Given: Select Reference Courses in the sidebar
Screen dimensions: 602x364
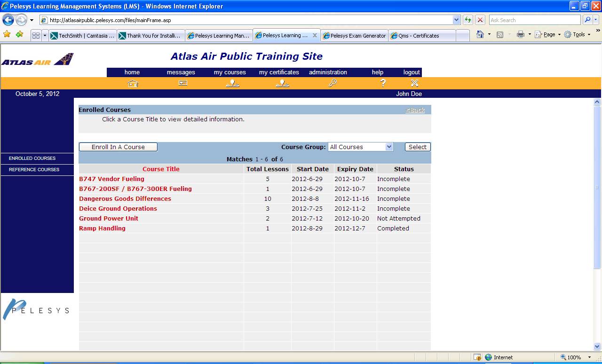Looking at the screenshot, I should (x=34, y=169).
